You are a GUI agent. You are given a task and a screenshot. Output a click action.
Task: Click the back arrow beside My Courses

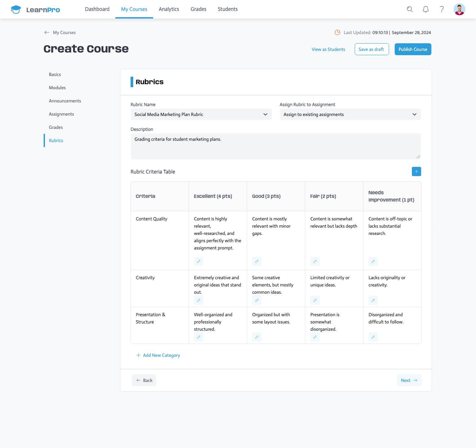tap(47, 32)
